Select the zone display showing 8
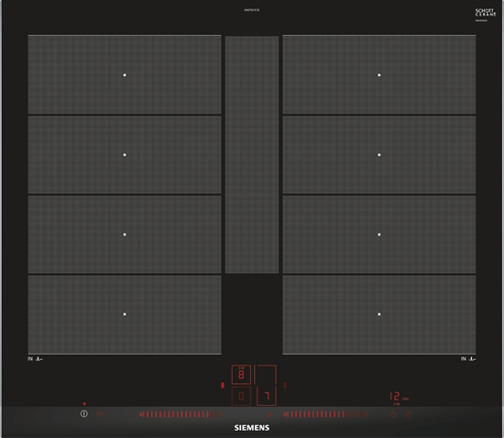 click(241, 375)
